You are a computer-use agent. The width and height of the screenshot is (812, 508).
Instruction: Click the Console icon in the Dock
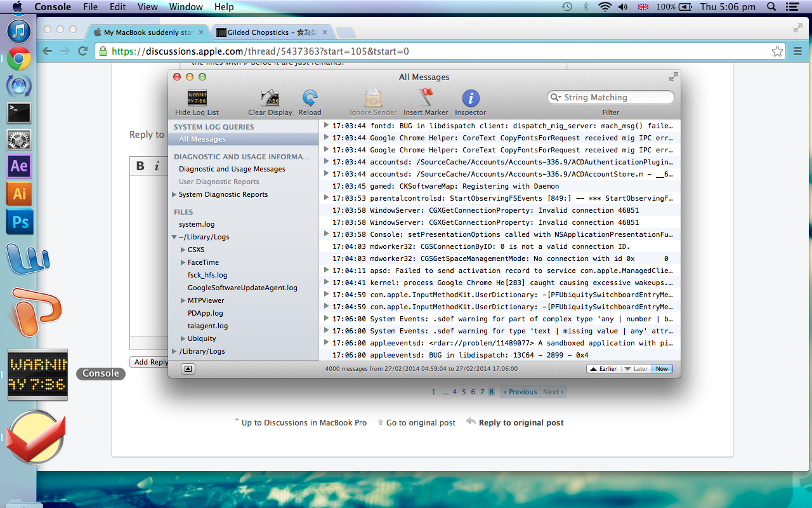38,374
